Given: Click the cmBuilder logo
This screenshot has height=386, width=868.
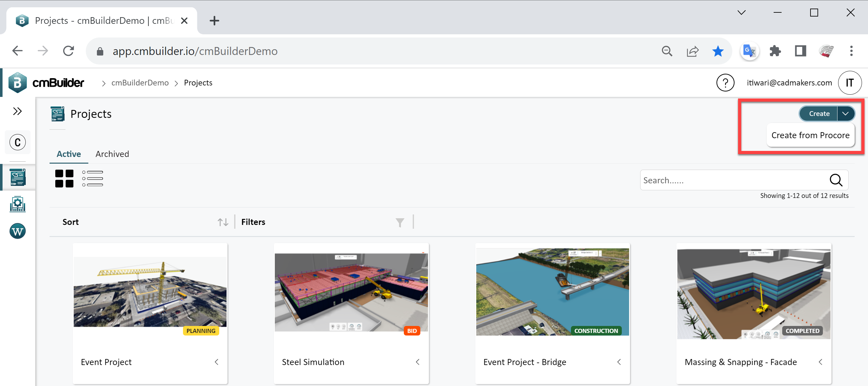Looking at the screenshot, I should point(46,83).
